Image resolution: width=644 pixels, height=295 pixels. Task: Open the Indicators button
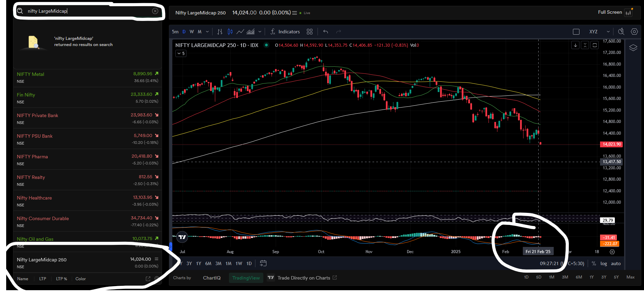[285, 32]
